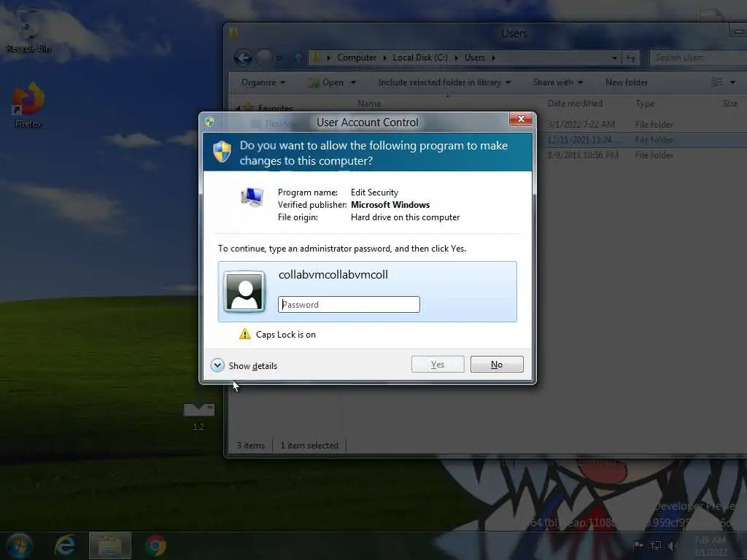Select the collabvmcollabvmcoll user avatar
The width and height of the screenshot is (747, 560).
point(244,291)
